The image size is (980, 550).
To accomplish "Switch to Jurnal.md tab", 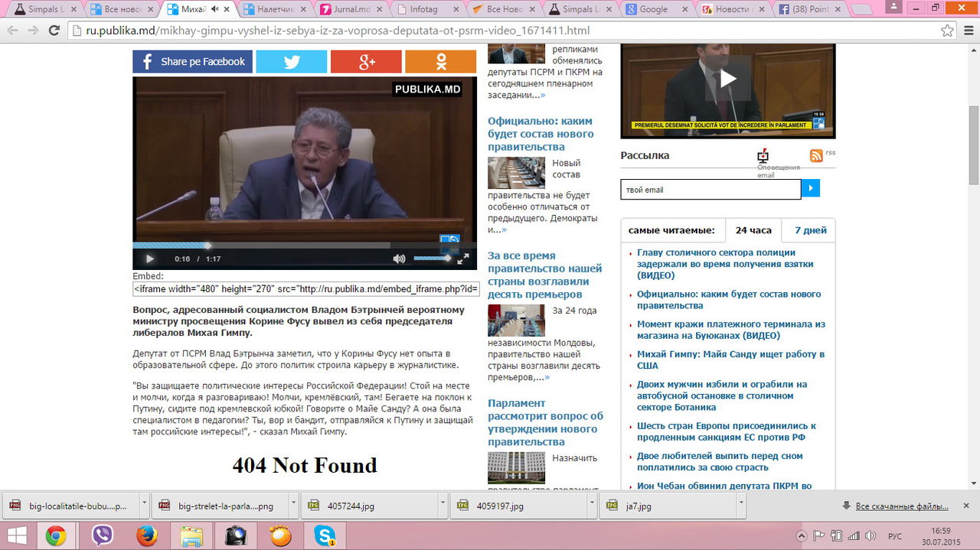I will click(x=352, y=9).
